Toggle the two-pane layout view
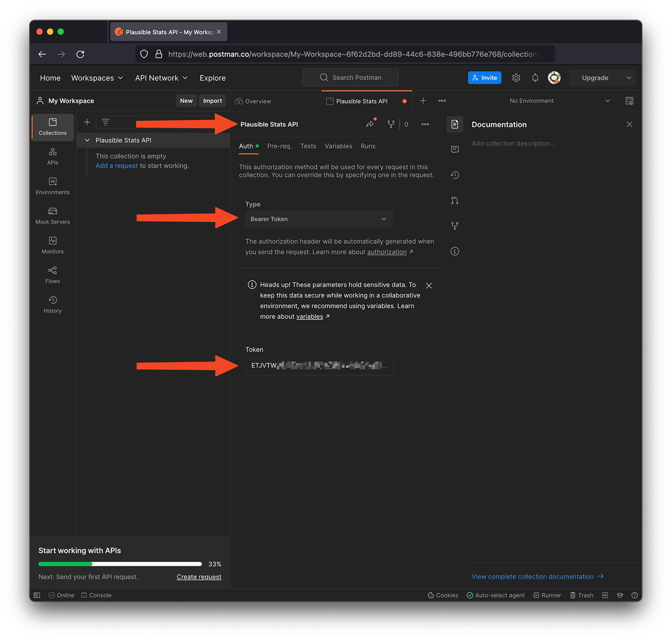The height and width of the screenshot is (641, 672). [605, 595]
